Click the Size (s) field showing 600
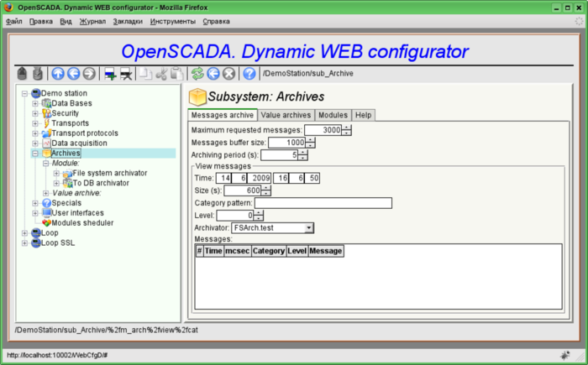This screenshot has height=365, width=588. click(x=243, y=190)
